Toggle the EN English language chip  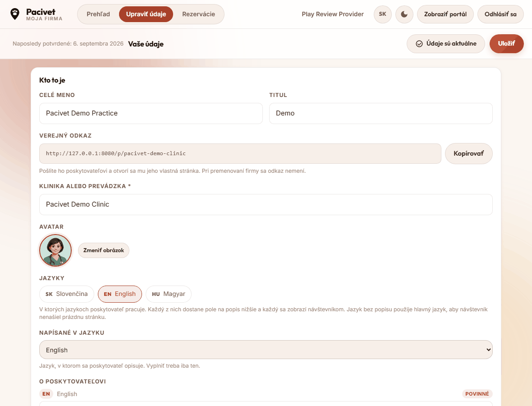[x=120, y=294]
